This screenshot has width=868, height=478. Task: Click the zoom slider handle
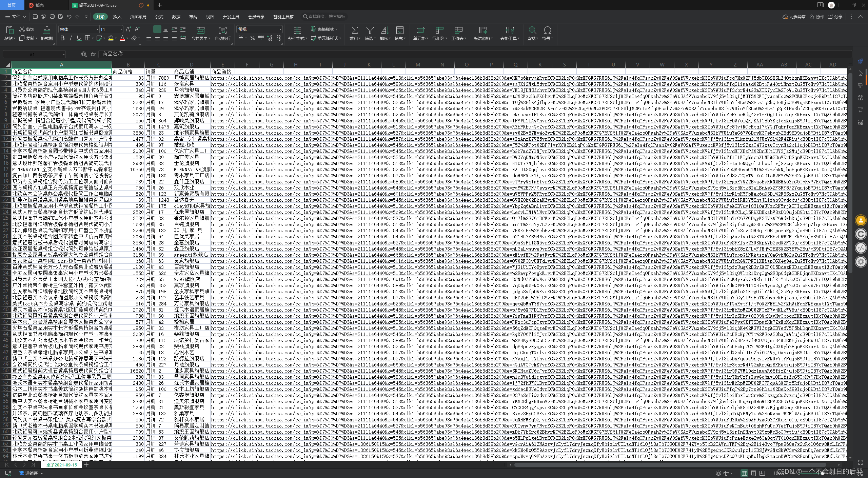(x=823, y=473)
